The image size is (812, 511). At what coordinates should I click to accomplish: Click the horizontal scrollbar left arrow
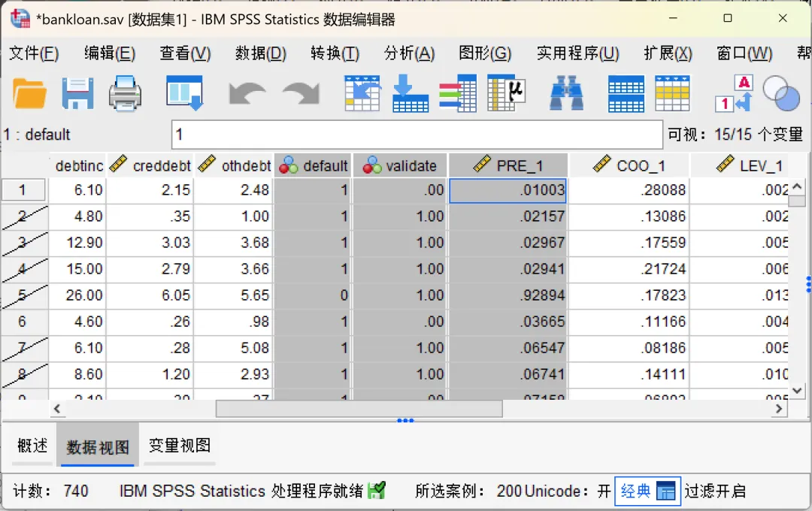click(57, 409)
